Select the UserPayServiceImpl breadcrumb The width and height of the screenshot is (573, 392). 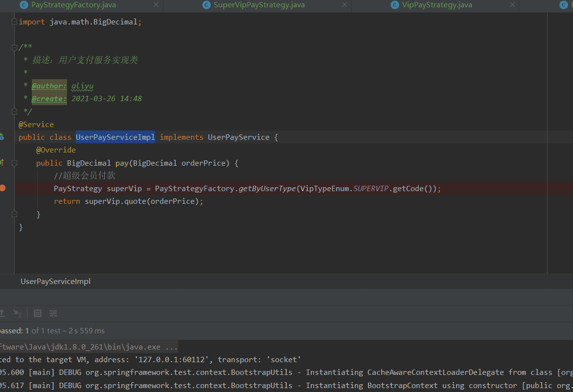56,282
